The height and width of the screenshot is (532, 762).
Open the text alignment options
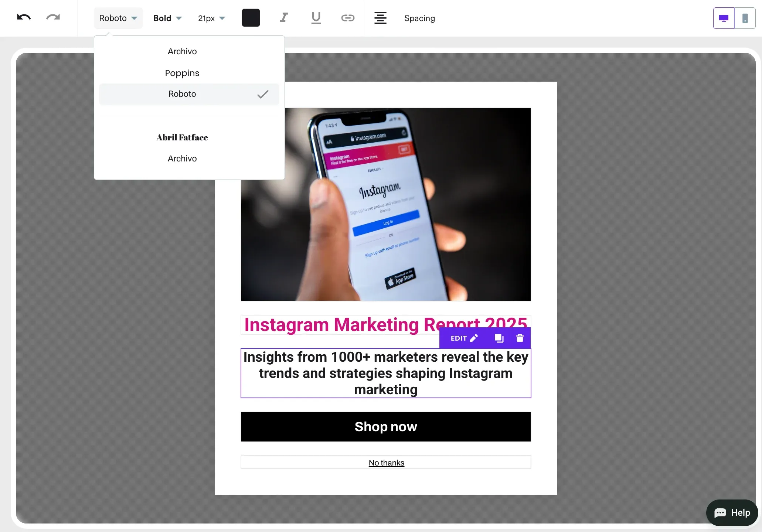[x=380, y=18]
